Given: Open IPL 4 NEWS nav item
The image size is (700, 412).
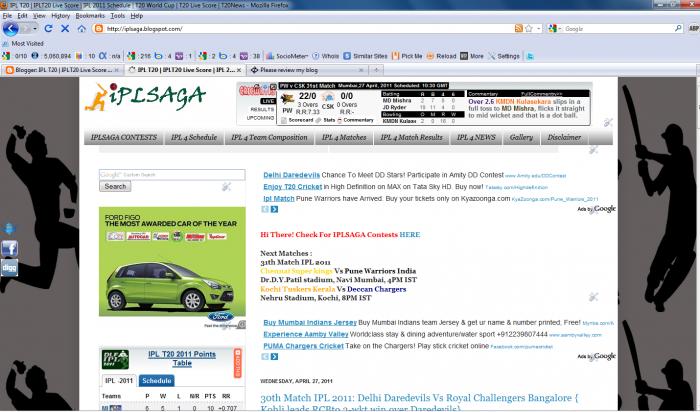Looking at the screenshot, I should [476, 137].
